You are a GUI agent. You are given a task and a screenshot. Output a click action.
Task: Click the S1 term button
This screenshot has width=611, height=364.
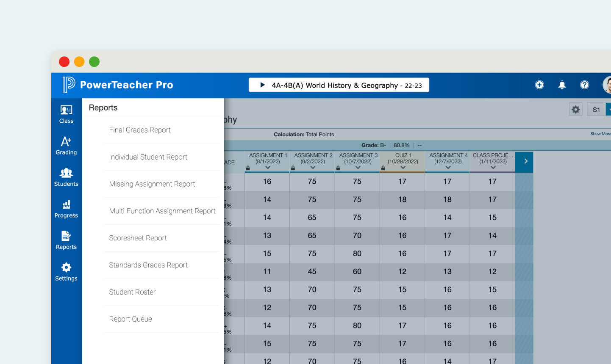point(596,110)
